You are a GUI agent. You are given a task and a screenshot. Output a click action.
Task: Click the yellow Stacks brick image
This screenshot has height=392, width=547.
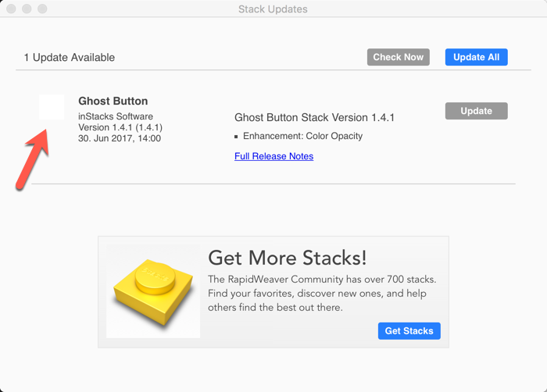pos(153,291)
